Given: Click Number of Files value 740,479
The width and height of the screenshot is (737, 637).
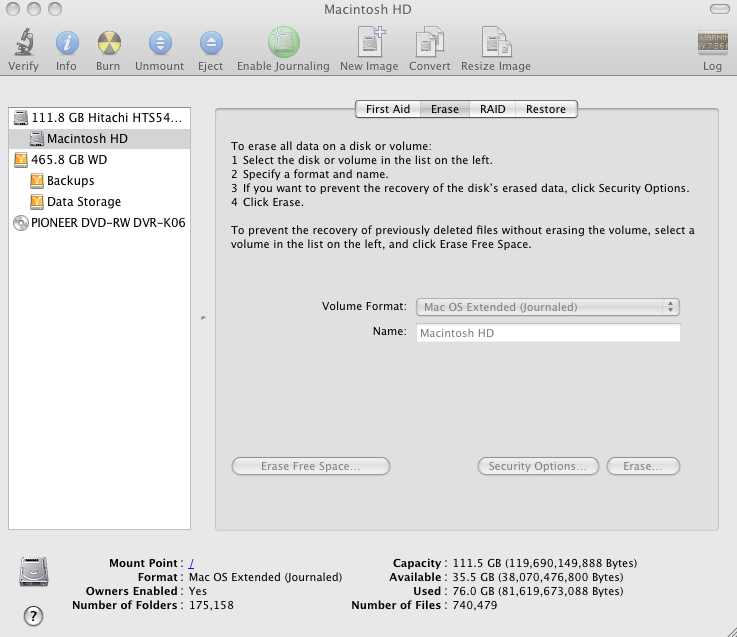Looking at the screenshot, I should (x=475, y=606).
